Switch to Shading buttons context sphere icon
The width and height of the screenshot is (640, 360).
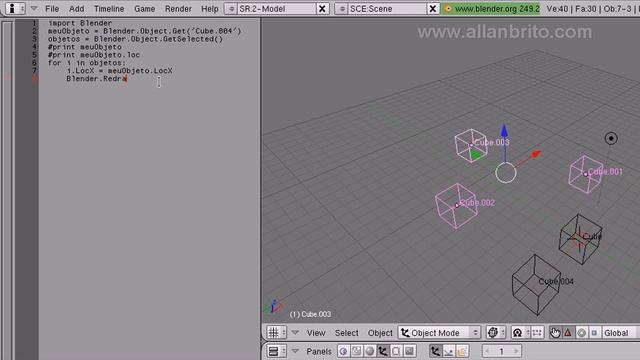coord(370,351)
